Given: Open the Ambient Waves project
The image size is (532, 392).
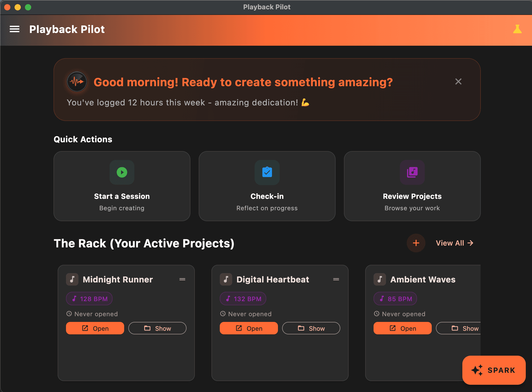Looking at the screenshot, I should tap(402, 328).
